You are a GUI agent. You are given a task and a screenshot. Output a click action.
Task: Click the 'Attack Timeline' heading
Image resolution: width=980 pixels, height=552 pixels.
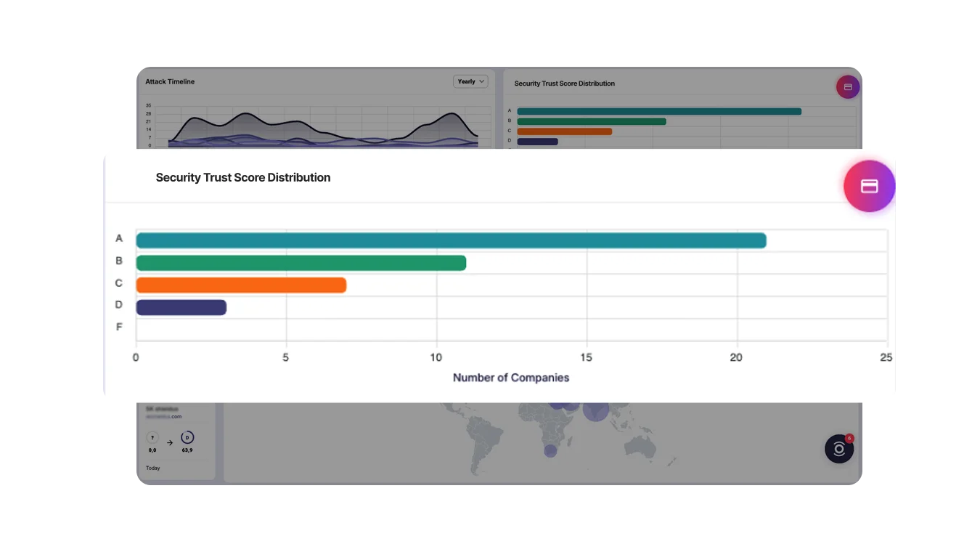[x=170, y=81]
